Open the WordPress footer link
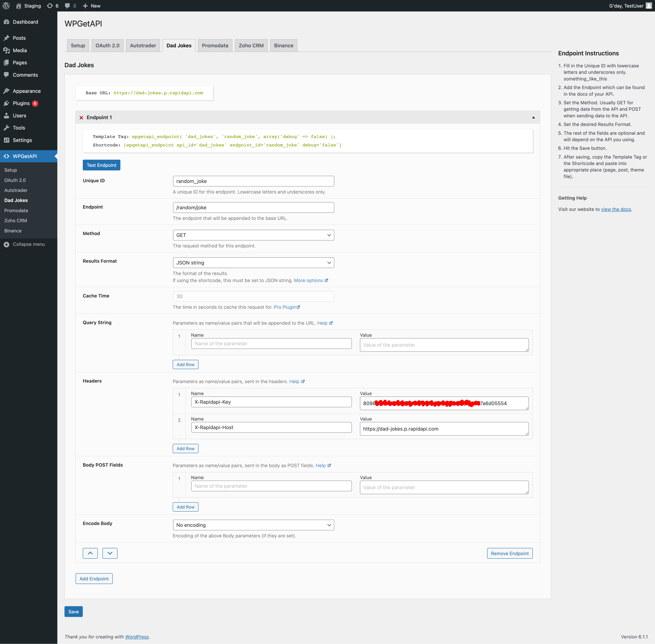The height and width of the screenshot is (644, 655). pyautogui.click(x=137, y=636)
